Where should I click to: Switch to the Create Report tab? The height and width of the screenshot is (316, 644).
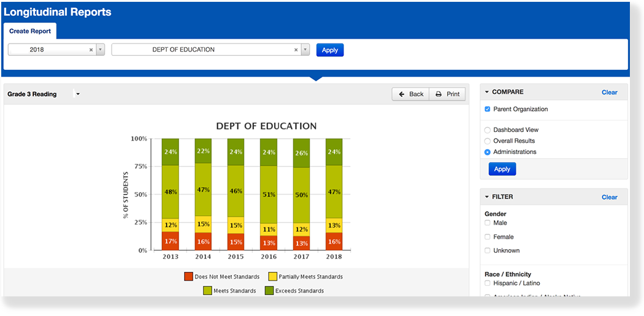(x=30, y=31)
